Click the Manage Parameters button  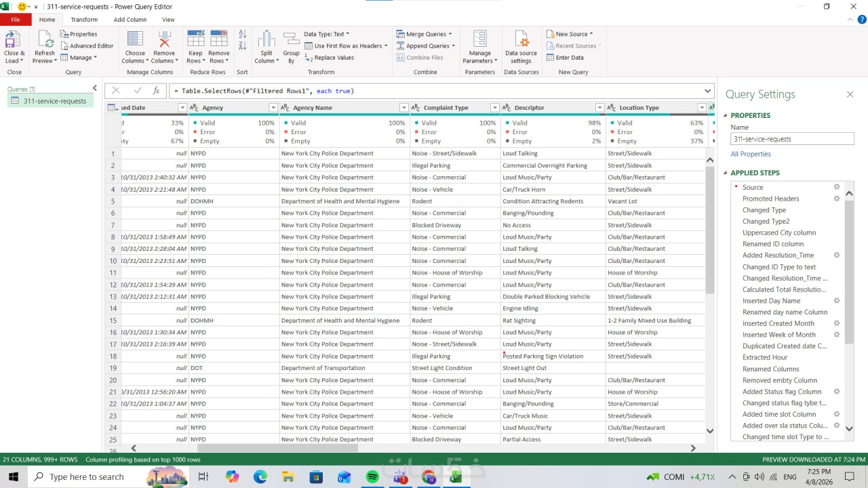pos(479,47)
